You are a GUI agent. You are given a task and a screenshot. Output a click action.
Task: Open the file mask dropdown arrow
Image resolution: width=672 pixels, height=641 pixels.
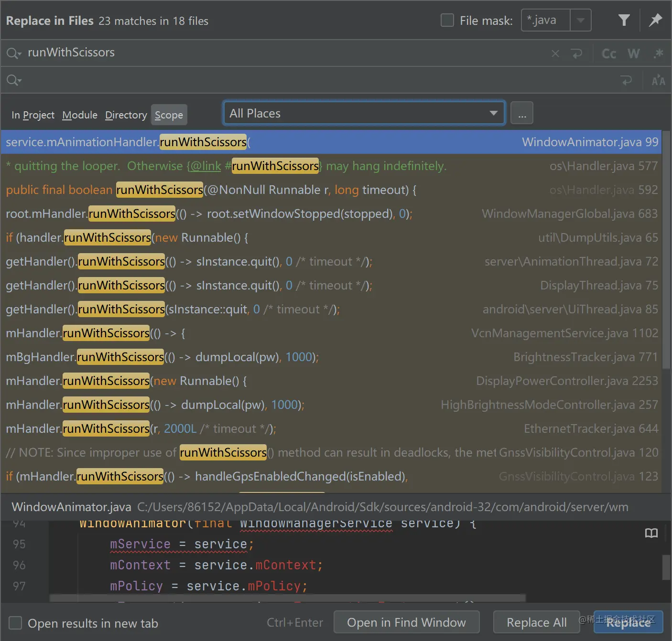point(581,20)
